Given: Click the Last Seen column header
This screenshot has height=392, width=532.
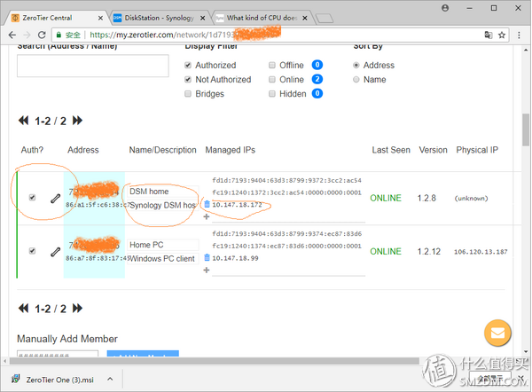Looking at the screenshot, I should pyautogui.click(x=391, y=150).
